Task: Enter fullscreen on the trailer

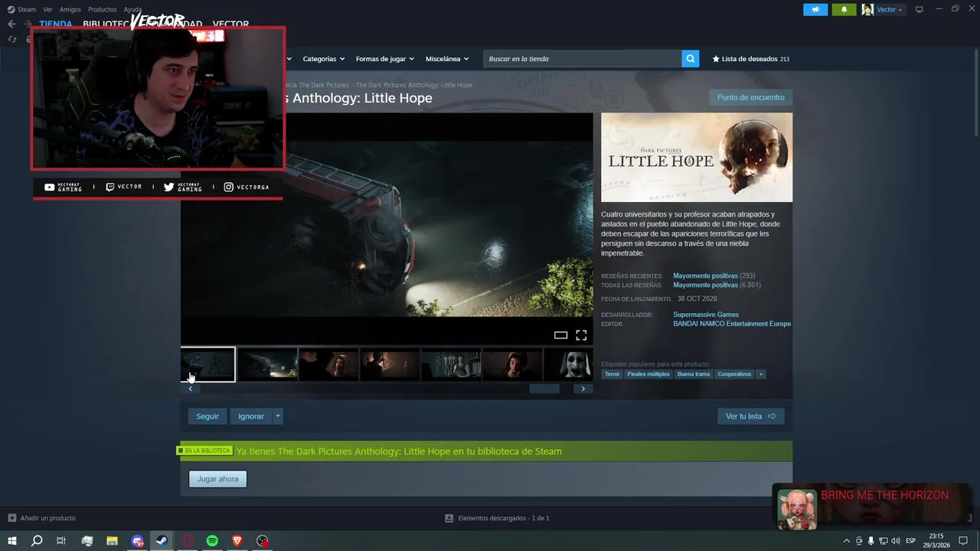Action: click(x=581, y=335)
